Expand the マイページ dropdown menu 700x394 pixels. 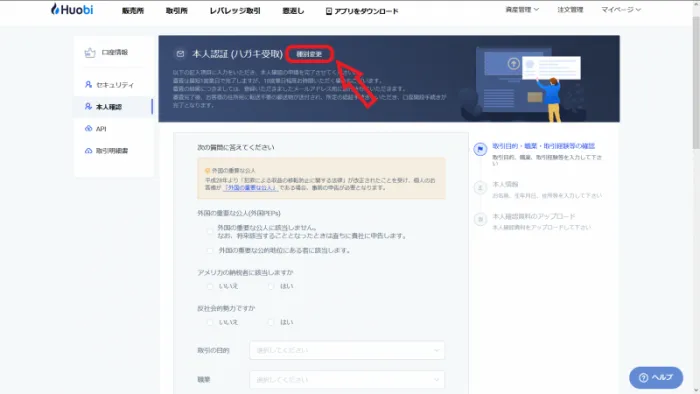(621, 9)
